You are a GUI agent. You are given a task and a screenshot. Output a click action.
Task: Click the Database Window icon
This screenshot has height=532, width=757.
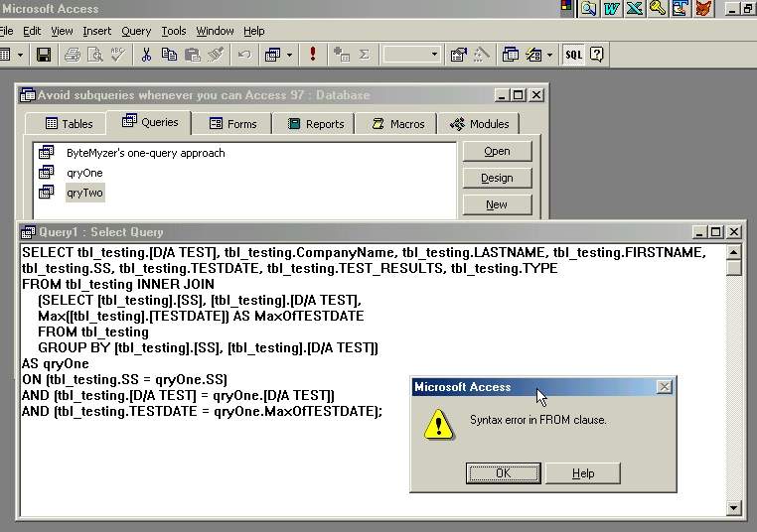(x=510, y=55)
